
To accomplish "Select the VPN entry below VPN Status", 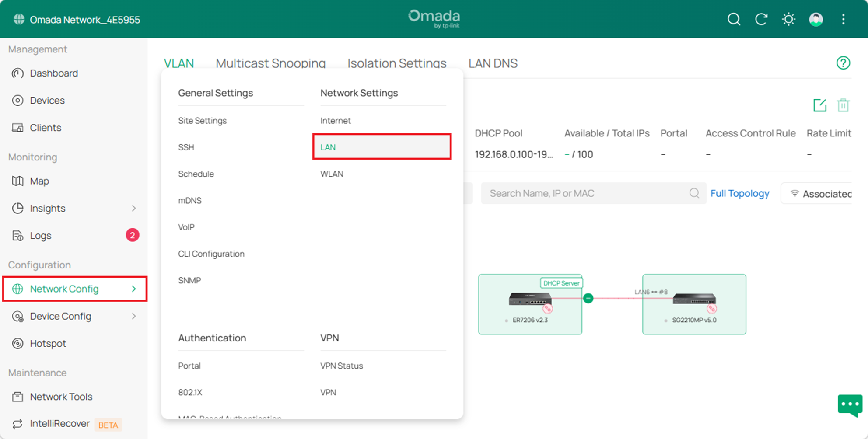I will (x=328, y=392).
